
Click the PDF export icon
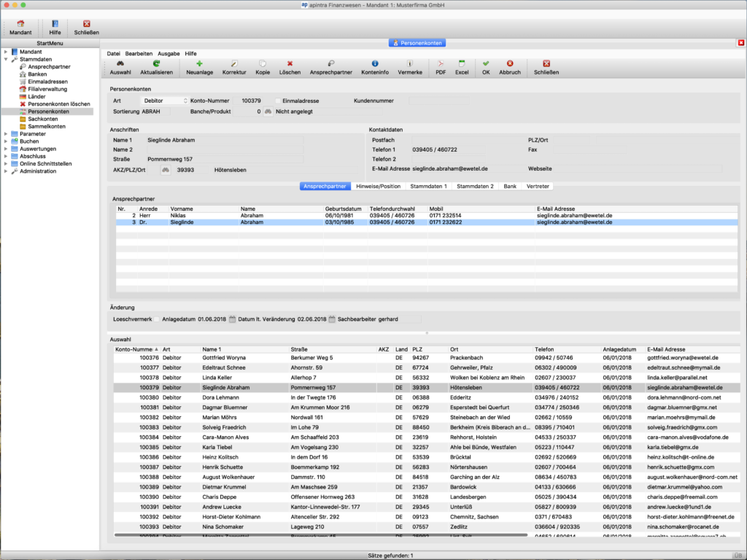point(441,64)
